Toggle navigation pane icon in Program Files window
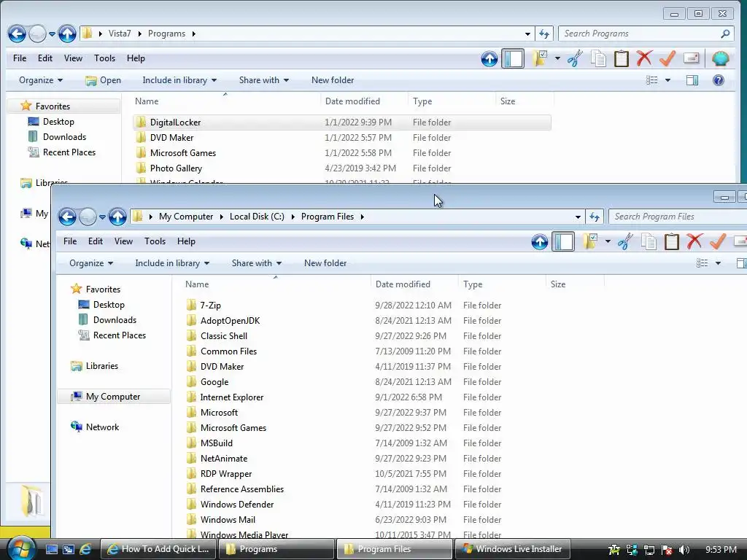 tap(563, 241)
